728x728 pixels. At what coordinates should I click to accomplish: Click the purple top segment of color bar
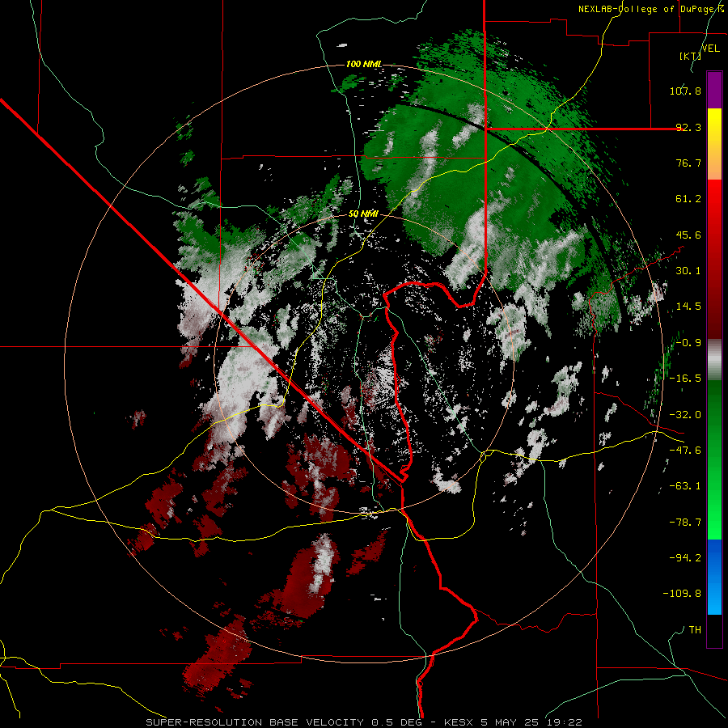pyautogui.click(x=714, y=90)
